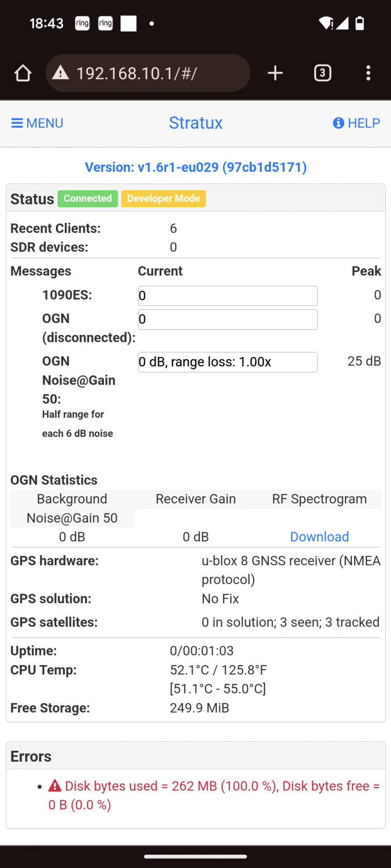The width and height of the screenshot is (391, 868).
Task: Click the 1090ES current messages bar
Action: pos(228,296)
